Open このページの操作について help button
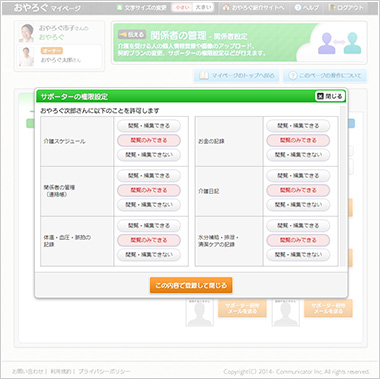 tap(325, 76)
